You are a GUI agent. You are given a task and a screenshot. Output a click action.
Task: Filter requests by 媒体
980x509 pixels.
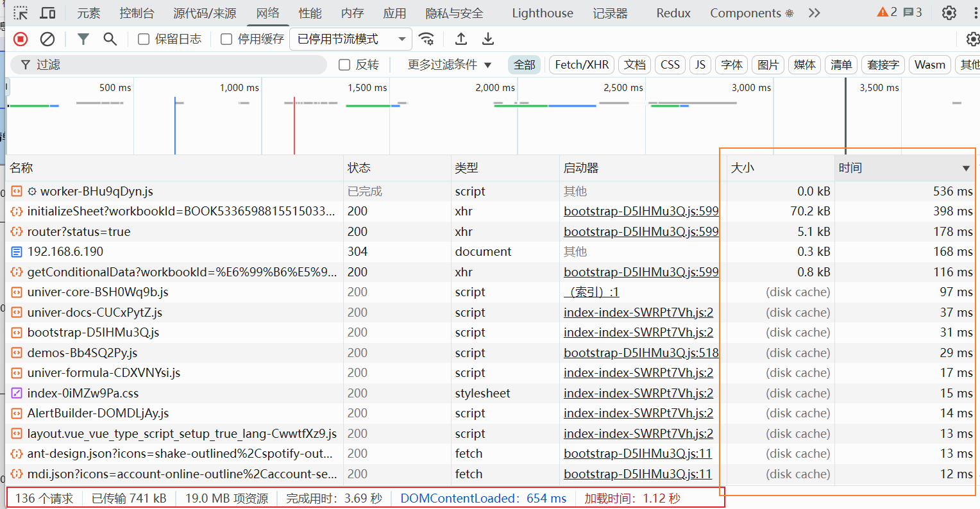(805, 65)
